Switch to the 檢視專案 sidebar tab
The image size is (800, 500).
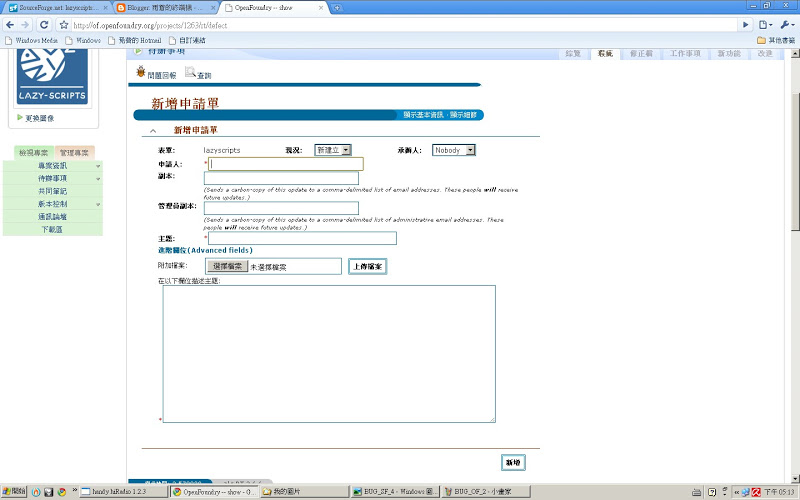pos(34,153)
